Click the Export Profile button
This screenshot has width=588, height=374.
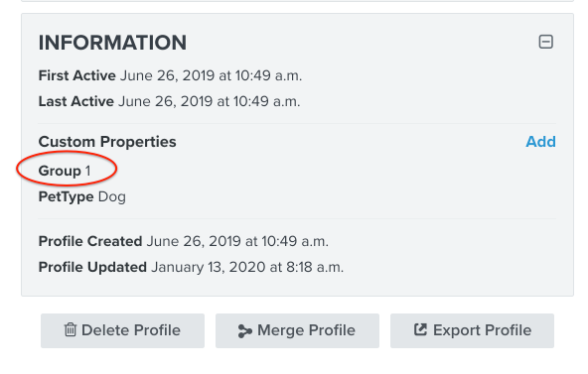[472, 330]
